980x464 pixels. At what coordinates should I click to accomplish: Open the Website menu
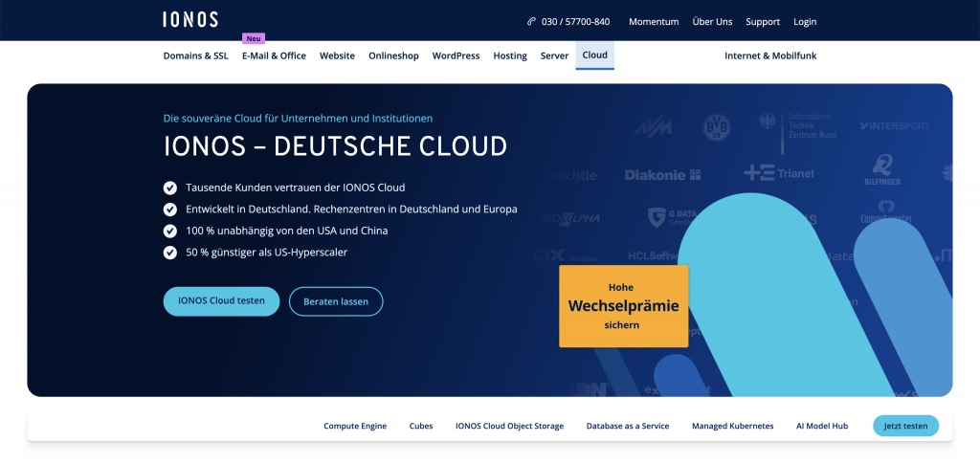click(337, 55)
